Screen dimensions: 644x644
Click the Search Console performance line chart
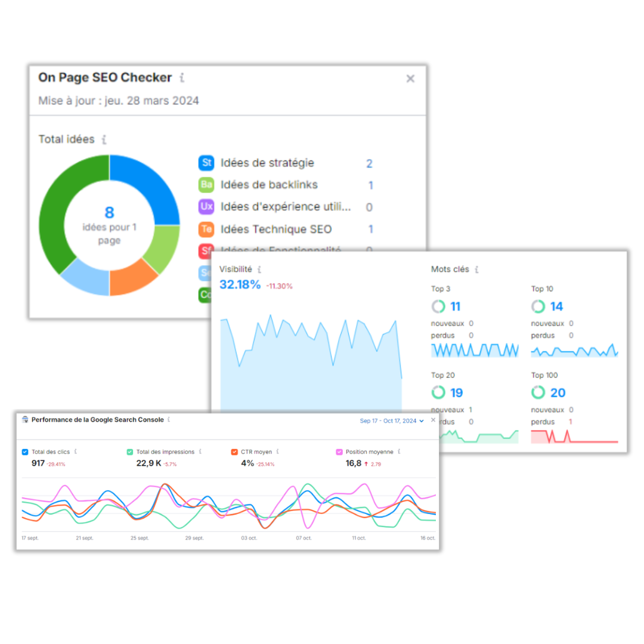pyautogui.click(x=228, y=505)
